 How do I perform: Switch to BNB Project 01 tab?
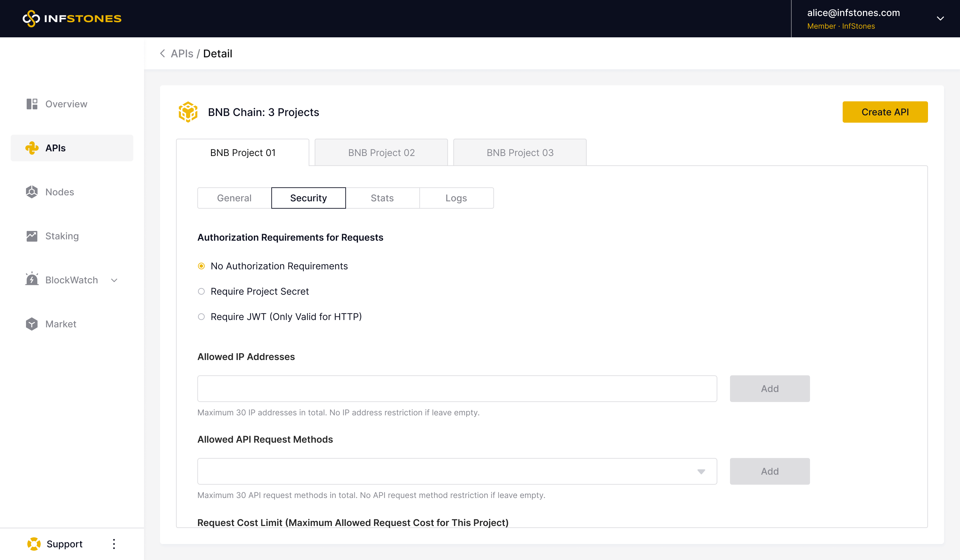pyautogui.click(x=243, y=152)
